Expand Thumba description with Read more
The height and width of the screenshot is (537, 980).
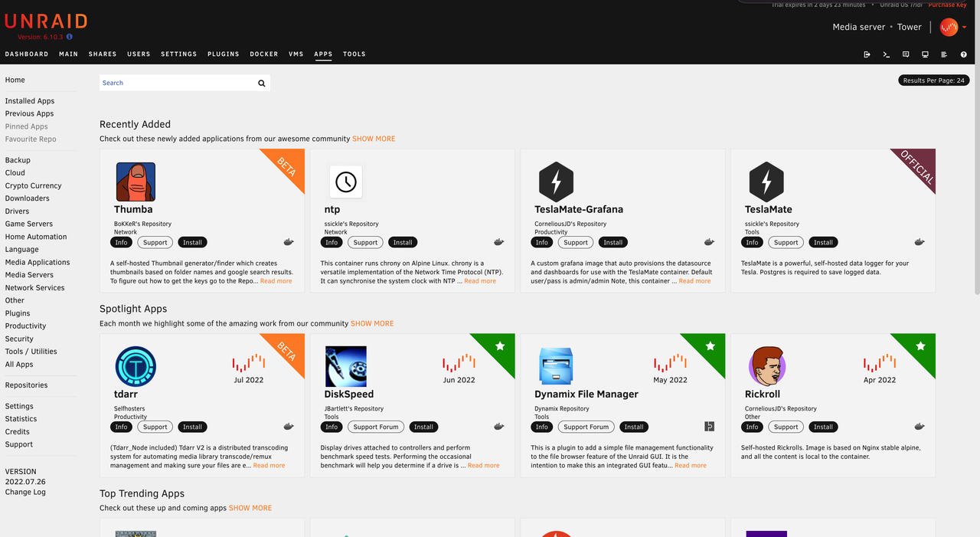(x=276, y=281)
